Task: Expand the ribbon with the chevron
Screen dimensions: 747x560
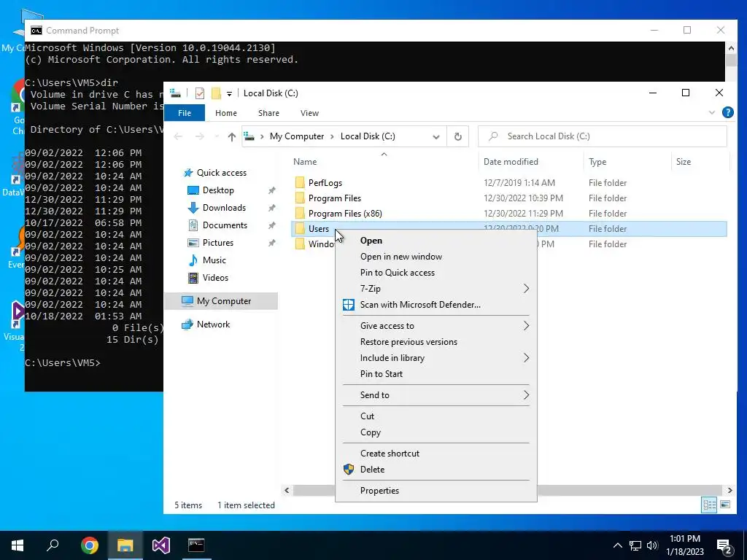Action: 712,113
